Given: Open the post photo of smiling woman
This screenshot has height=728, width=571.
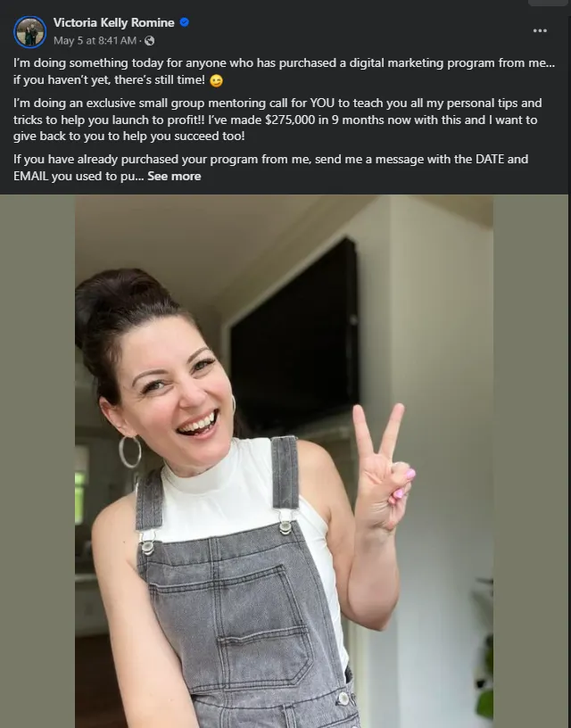Looking at the screenshot, I should click(x=284, y=461).
